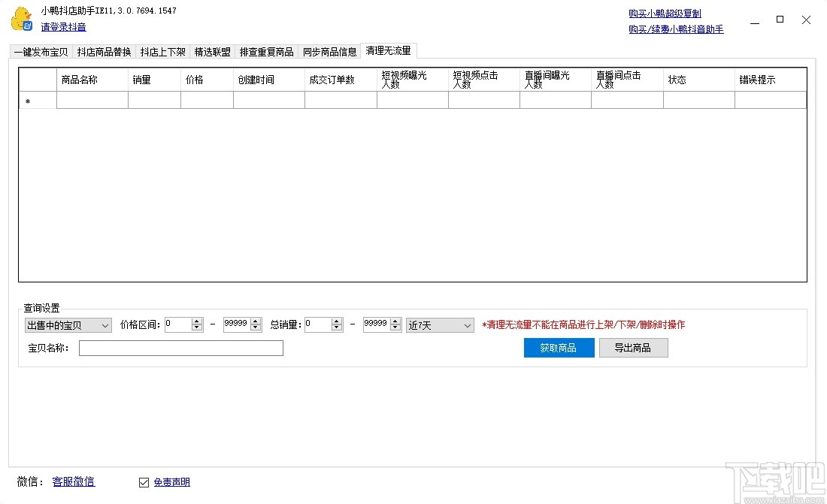Increase the minimum price spinner

coord(197,321)
